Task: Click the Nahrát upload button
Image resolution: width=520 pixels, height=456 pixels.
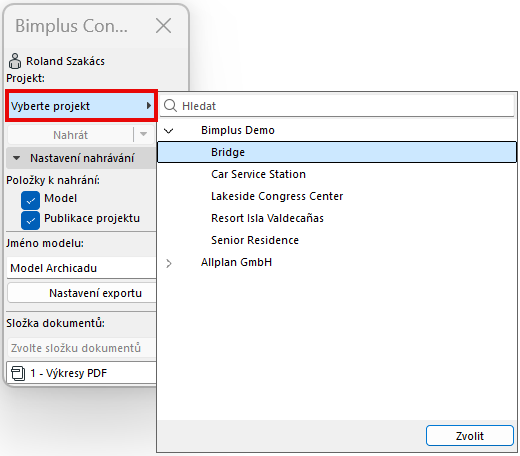Action: coord(70,135)
